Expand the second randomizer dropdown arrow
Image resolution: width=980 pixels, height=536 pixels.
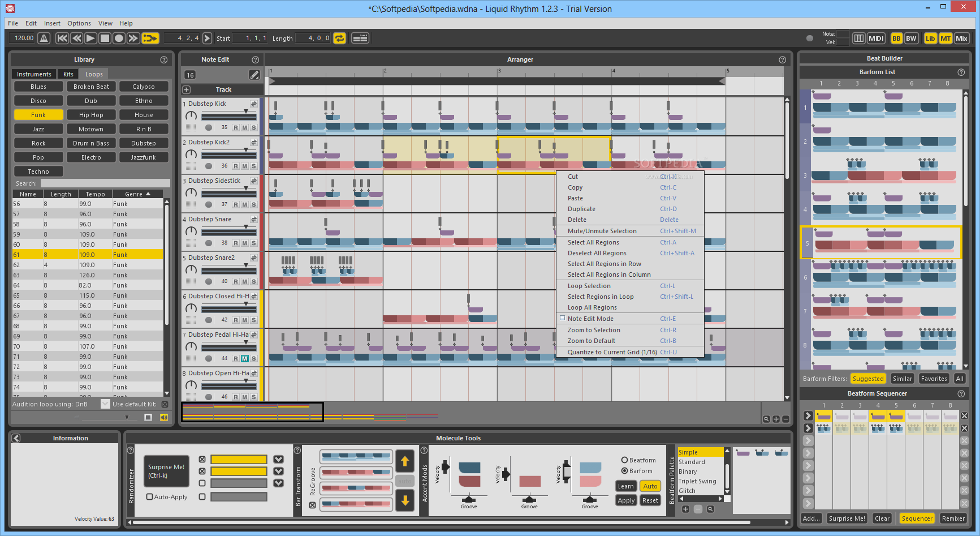coord(278,471)
